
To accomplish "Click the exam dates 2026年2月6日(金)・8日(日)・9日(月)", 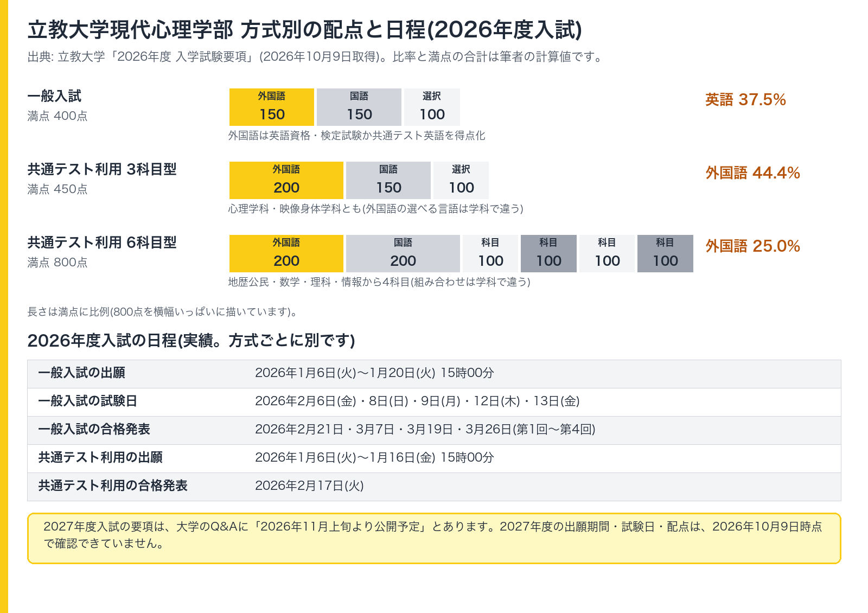I will point(417,401).
